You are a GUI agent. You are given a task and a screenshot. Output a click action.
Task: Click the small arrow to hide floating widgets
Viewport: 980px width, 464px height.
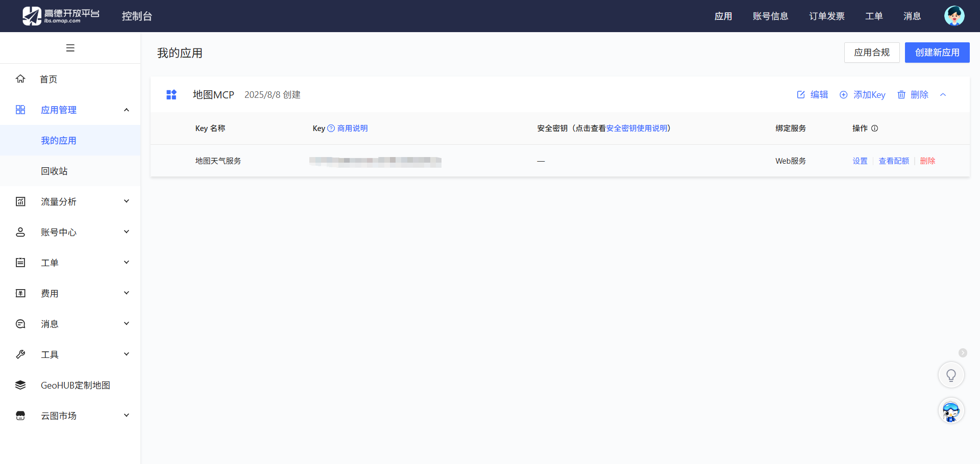963,353
